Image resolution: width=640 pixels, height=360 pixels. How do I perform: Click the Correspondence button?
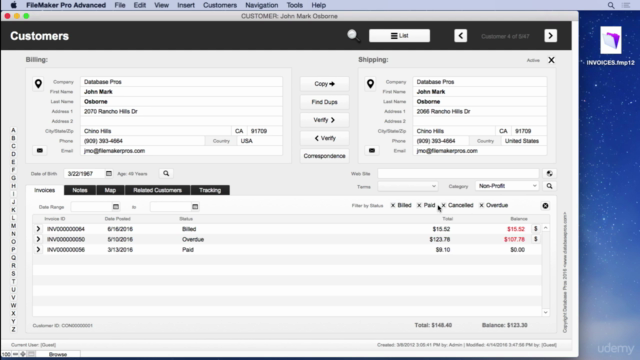click(324, 156)
